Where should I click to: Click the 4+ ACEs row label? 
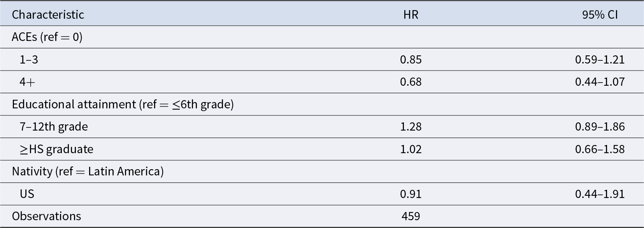point(28,82)
